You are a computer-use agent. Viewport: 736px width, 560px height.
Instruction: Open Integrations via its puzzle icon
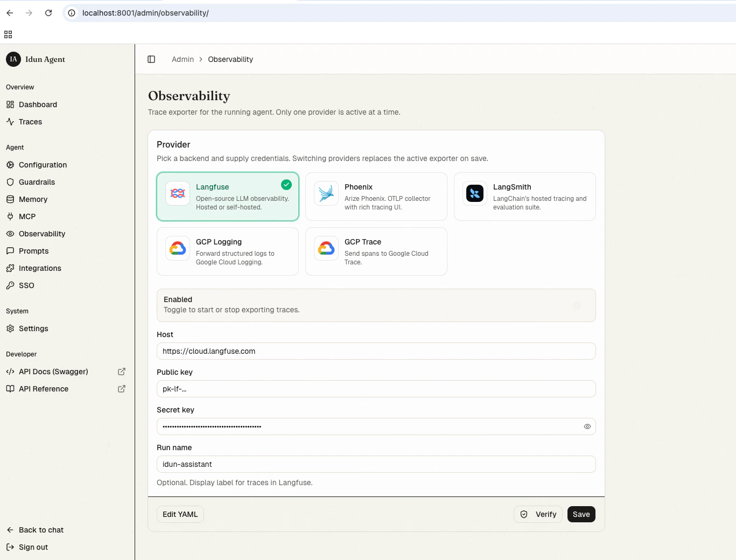[10, 268]
